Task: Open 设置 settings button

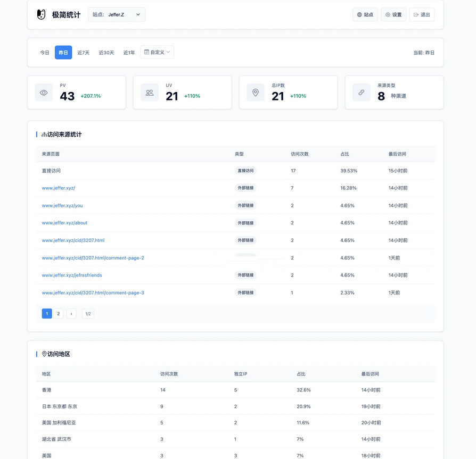Action: [393, 15]
